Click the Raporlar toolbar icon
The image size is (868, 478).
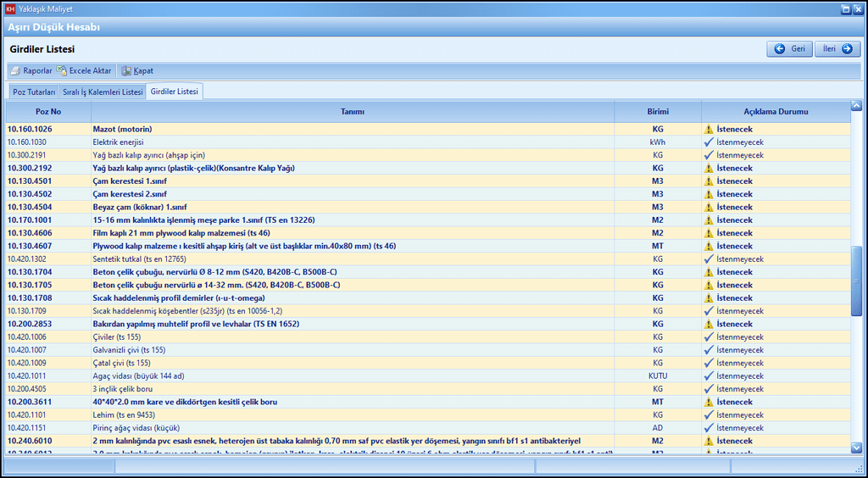pyautogui.click(x=16, y=71)
